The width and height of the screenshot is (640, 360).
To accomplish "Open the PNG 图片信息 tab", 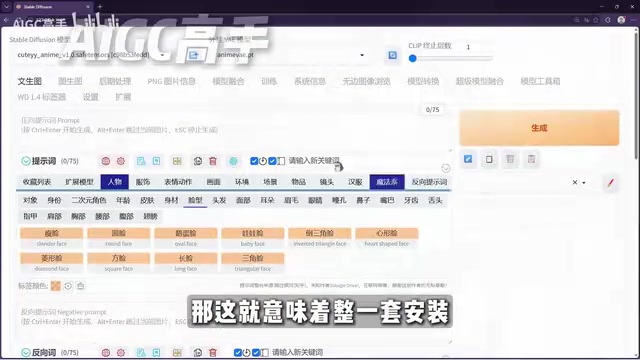I will pos(171,81).
